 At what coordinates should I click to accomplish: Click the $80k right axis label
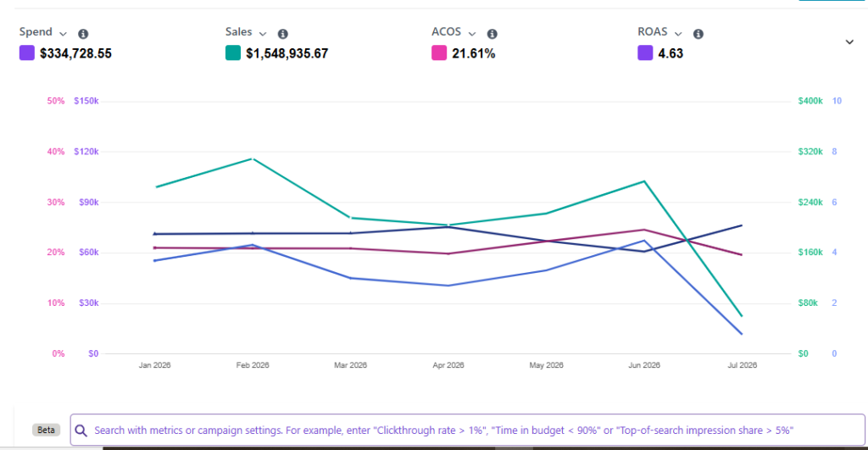click(x=808, y=303)
